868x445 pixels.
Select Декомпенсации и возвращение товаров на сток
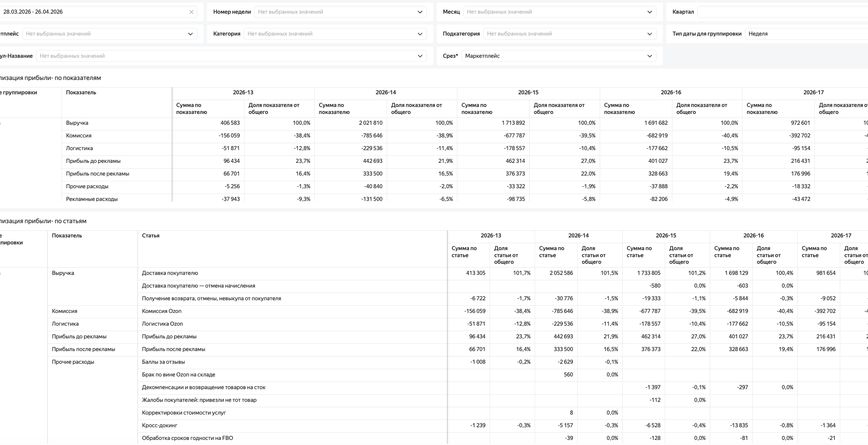click(203, 387)
